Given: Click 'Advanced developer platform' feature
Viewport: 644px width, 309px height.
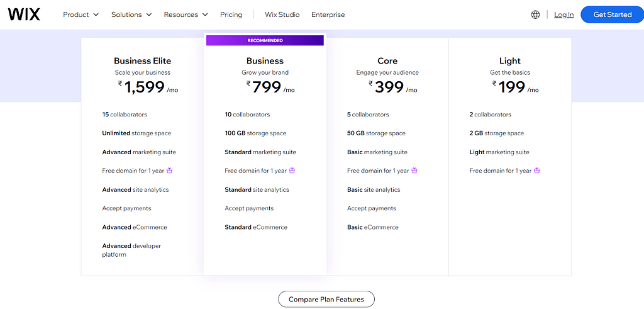Looking at the screenshot, I should coord(131,250).
